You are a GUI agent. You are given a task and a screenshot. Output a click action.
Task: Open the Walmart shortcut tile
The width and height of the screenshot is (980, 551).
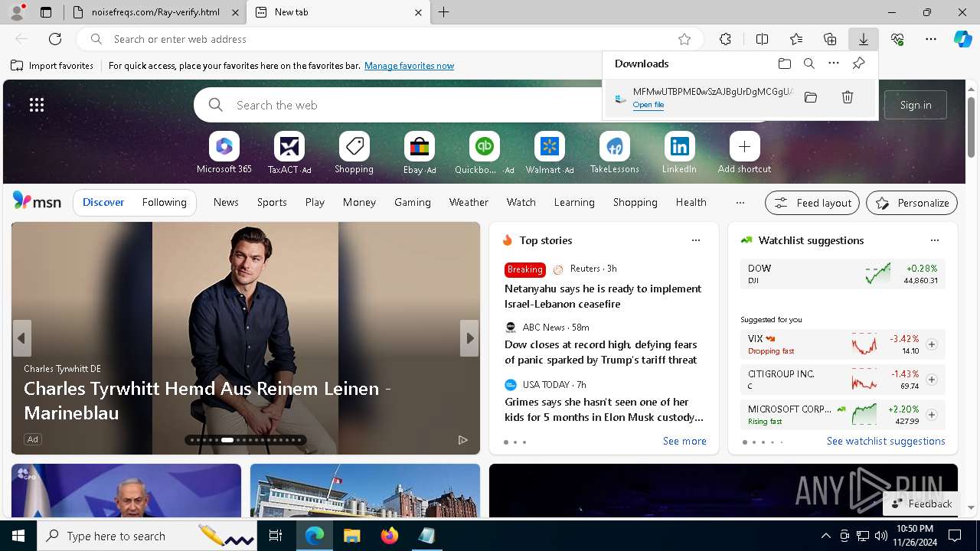(550, 152)
